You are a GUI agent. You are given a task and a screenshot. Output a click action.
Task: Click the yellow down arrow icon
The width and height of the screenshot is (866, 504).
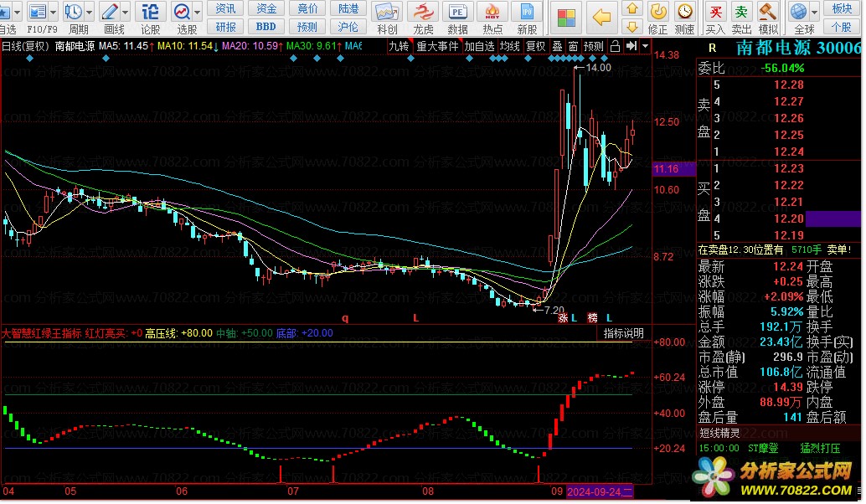pos(632,27)
